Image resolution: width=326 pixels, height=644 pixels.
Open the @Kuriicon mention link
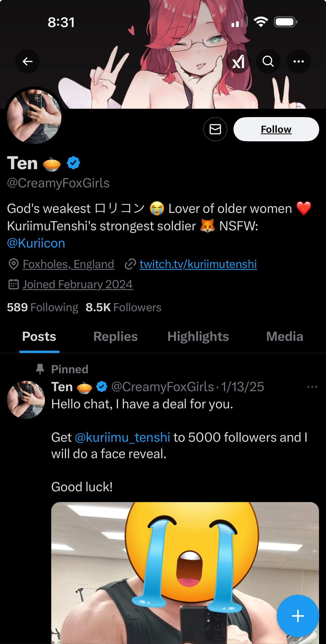click(x=36, y=243)
